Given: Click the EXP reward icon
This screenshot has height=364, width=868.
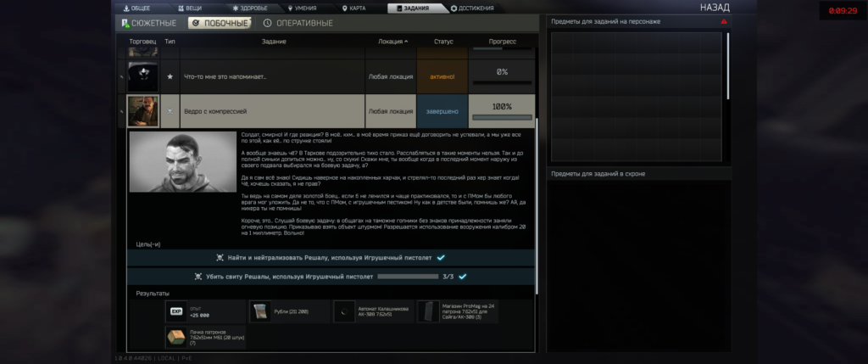Looking at the screenshot, I should point(177,311).
